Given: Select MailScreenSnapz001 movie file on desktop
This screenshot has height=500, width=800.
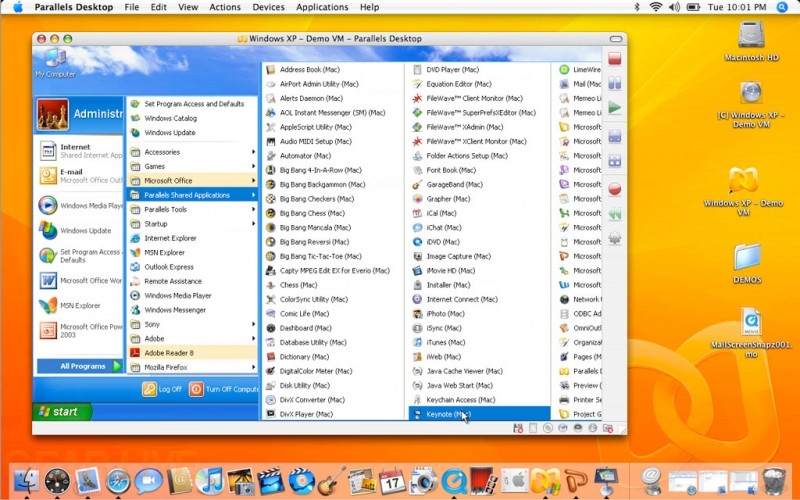Looking at the screenshot, I should (x=751, y=332).
